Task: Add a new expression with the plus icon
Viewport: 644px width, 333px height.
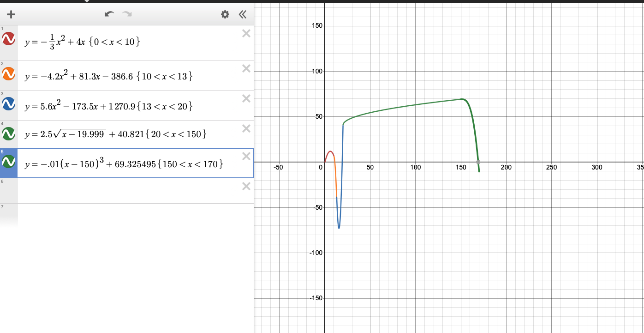Action: pyautogui.click(x=10, y=14)
